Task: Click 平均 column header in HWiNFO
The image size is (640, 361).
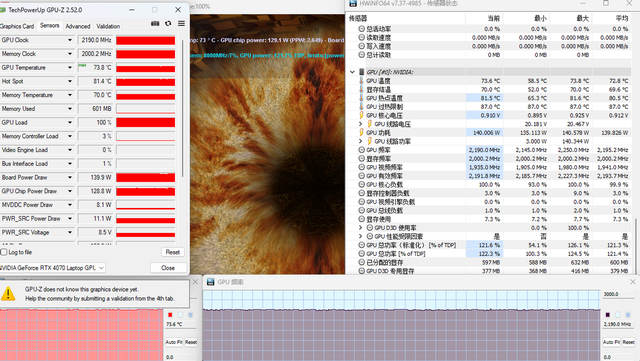Action: click(622, 18)
